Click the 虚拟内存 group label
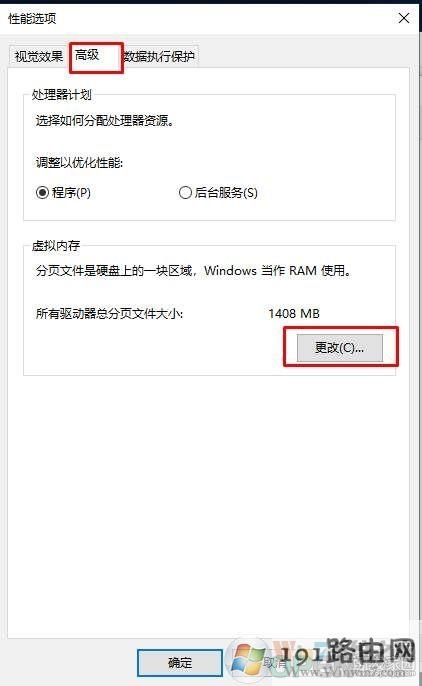Image resolution: width=422 pixels, height=686 pixels. coord(56,245)
